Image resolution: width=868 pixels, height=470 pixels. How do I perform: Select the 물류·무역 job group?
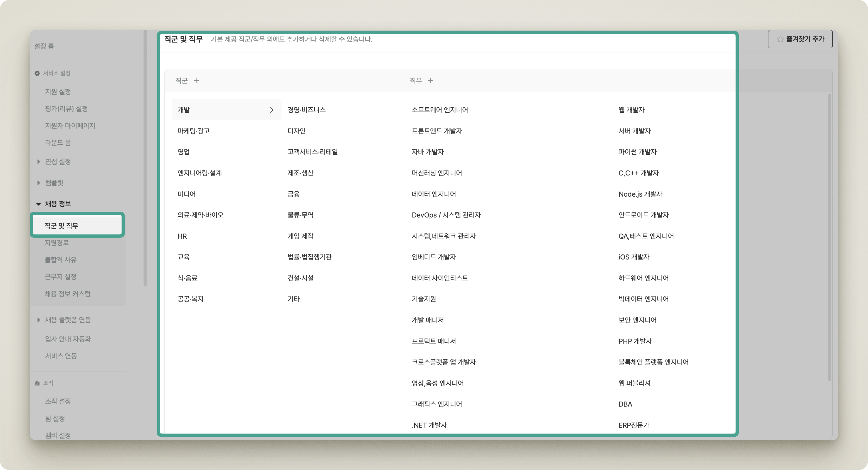click(300, 215)
